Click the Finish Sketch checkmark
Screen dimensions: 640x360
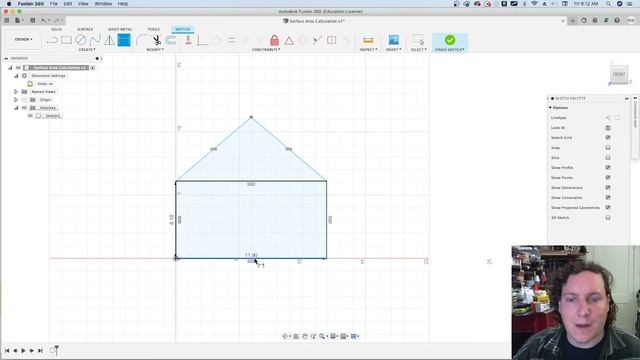coord(450,40)
